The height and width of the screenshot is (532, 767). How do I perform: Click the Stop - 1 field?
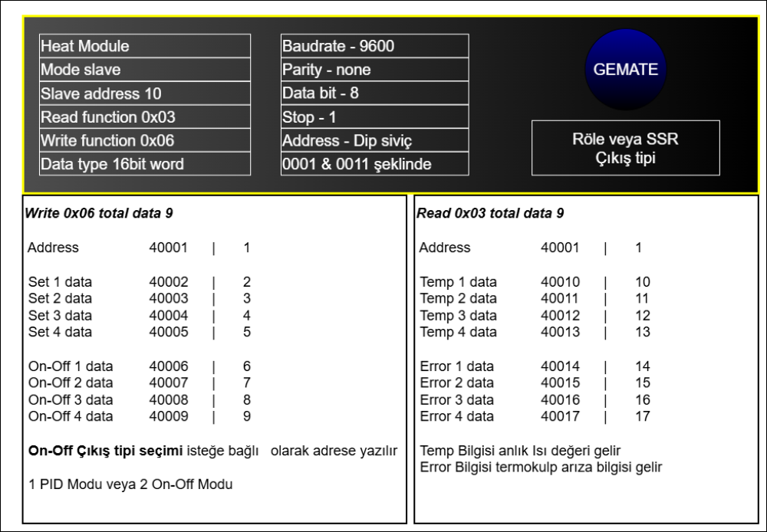[x=374, y=118]
